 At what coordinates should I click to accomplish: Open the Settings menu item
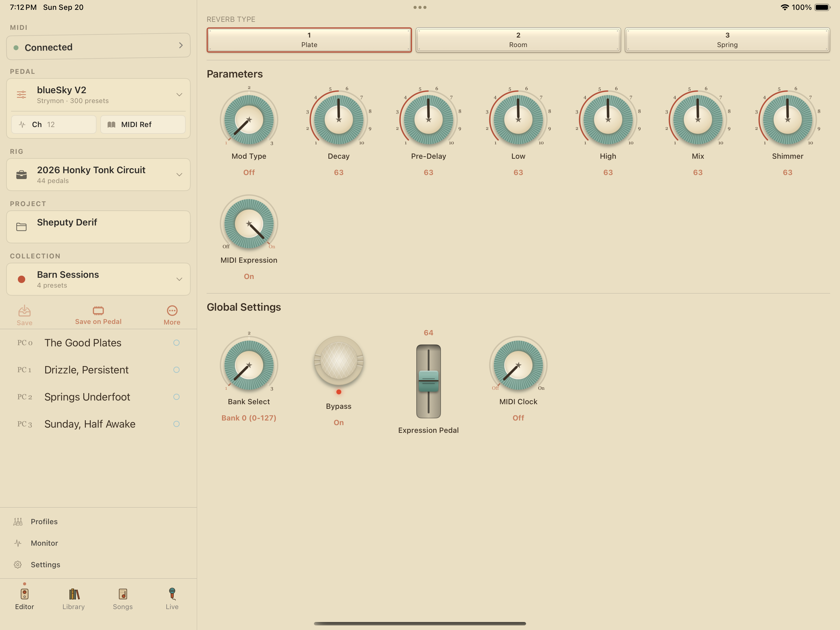pos(98,565)
